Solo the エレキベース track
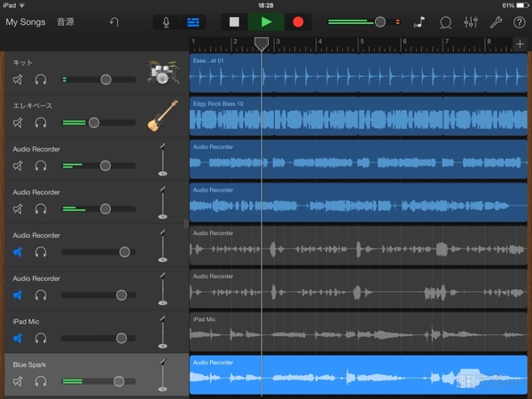The image size is (532, 399). [x=40, y=122]
